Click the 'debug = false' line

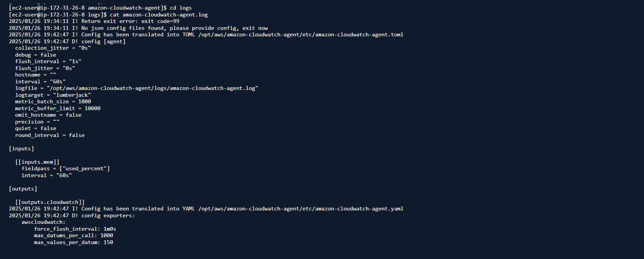tap(36, 55)
